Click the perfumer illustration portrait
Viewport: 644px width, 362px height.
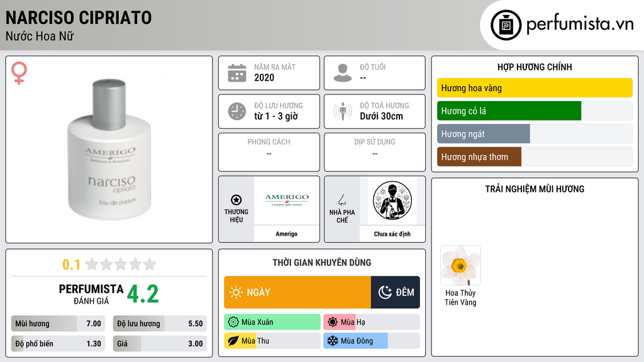coord(392,200)
